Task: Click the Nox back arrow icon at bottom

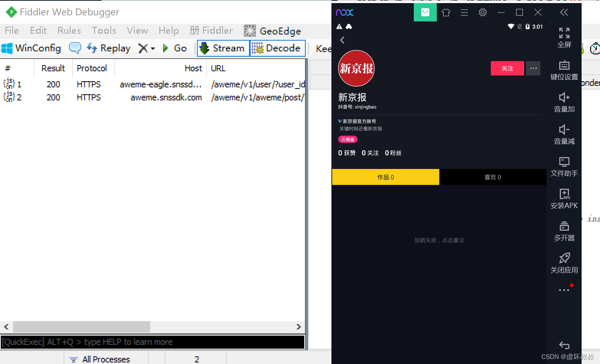Action: 564,345
